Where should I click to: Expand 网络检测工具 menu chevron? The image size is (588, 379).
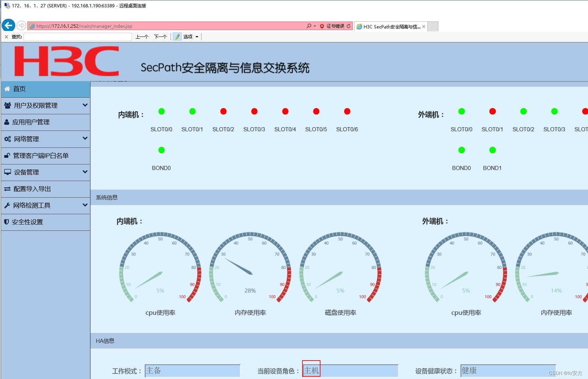click(85, 205)
